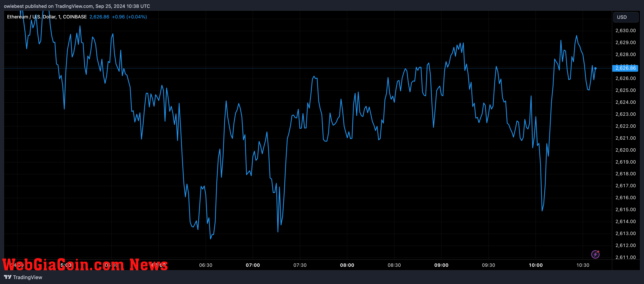Click the 2,619.00 price axis label
Image resolution: width=644 pixels, height=284 pixels.
(x=626, y=162)
